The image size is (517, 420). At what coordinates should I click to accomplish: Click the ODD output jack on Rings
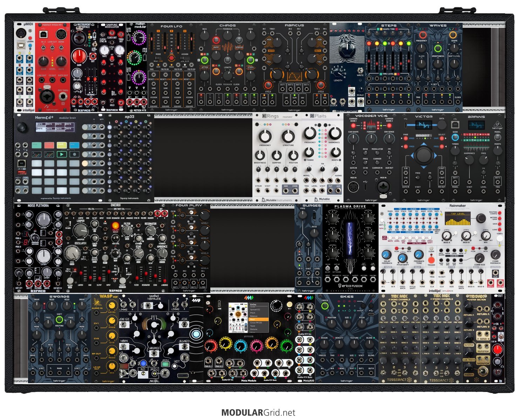(x=285, y=191)
